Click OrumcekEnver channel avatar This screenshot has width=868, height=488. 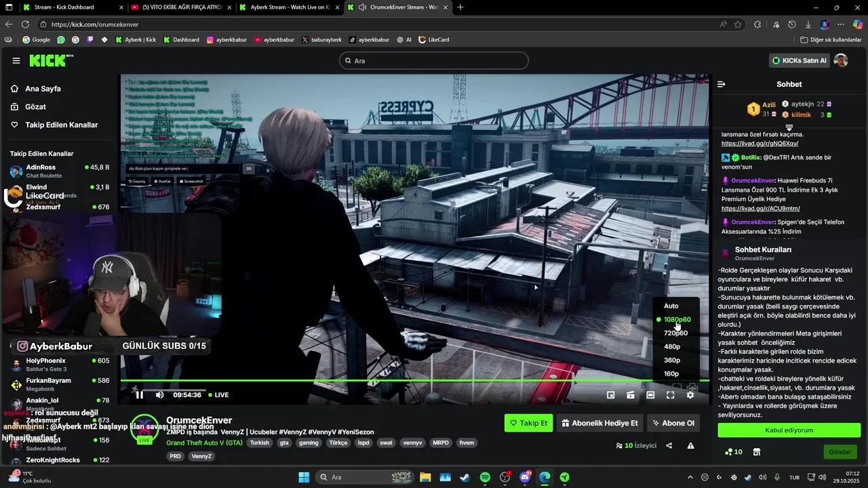(144, 428)
